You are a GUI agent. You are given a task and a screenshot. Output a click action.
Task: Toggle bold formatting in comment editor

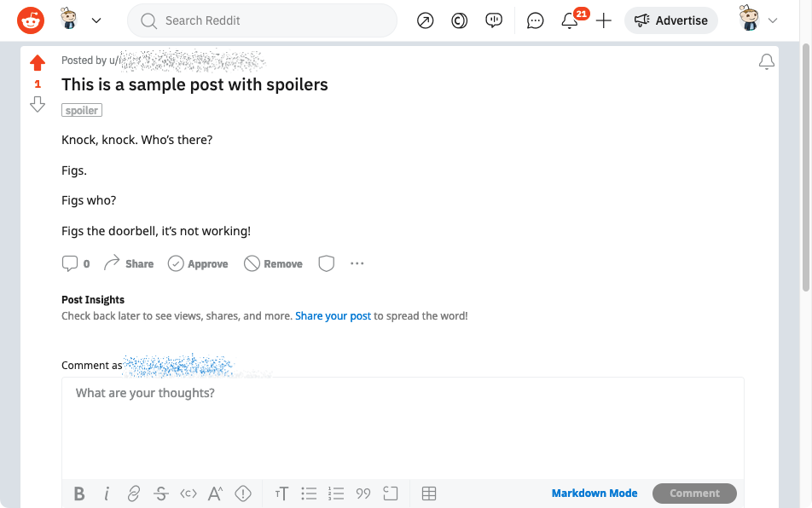[79, 494]
